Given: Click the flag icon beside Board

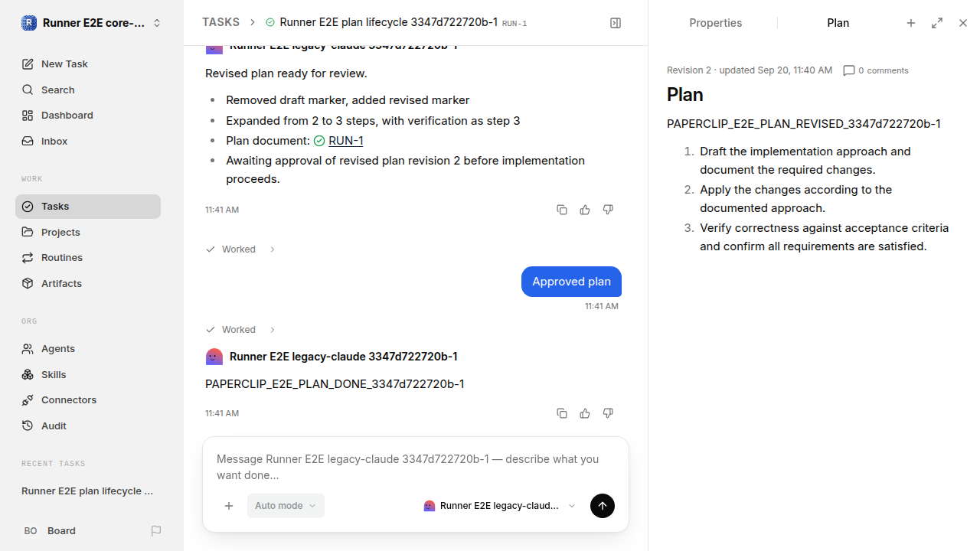Looking at the screenshot, I should click(x=156, y=530).
